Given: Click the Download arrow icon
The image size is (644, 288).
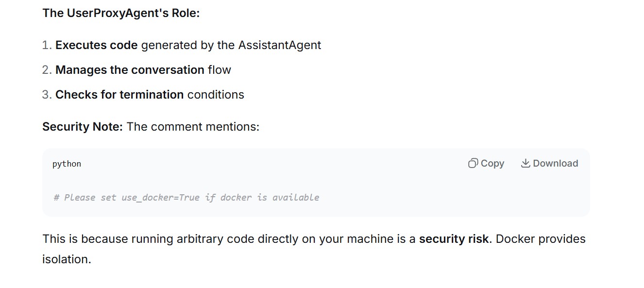Looking at the screenshot, I should [x=525, y=164].
